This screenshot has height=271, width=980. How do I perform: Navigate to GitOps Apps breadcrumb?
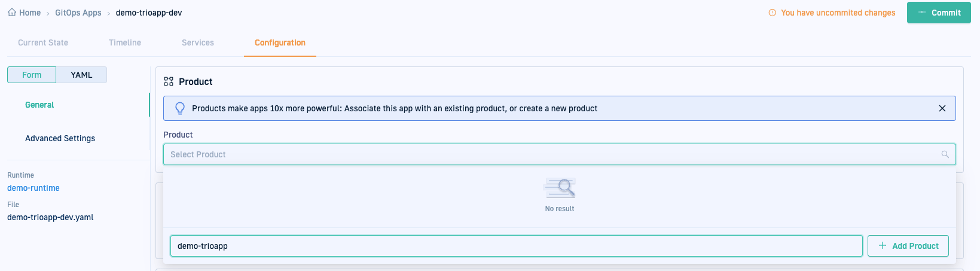78,13
